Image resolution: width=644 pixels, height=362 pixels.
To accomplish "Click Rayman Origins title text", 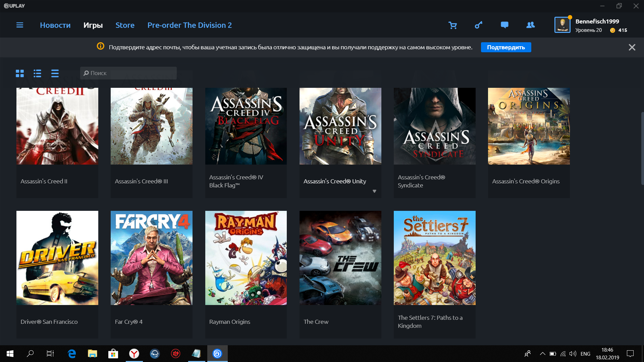I will 229,322.
